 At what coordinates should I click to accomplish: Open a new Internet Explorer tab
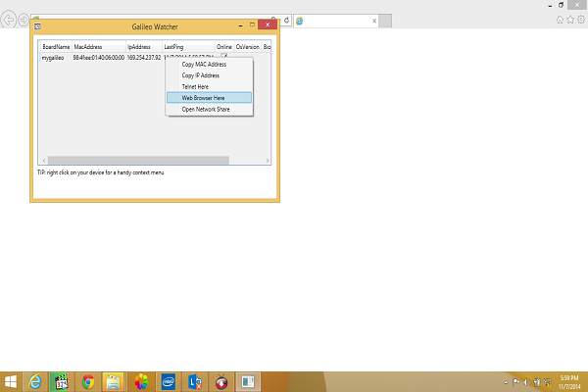coord(385,21)
